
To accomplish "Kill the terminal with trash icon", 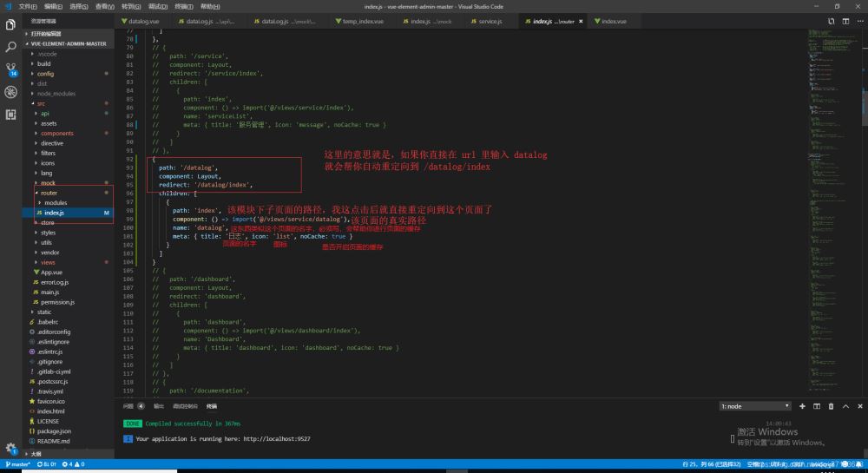I will pos(831,405).
